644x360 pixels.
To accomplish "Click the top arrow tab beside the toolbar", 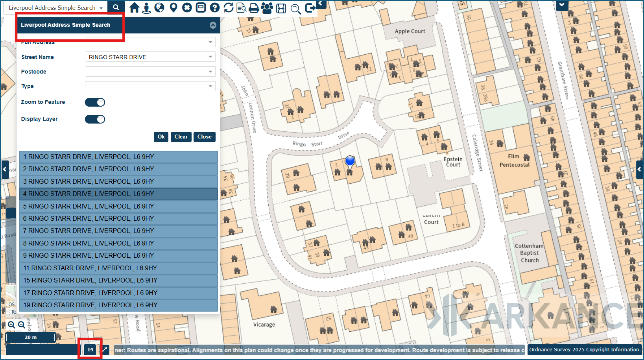I will (321, 4).
